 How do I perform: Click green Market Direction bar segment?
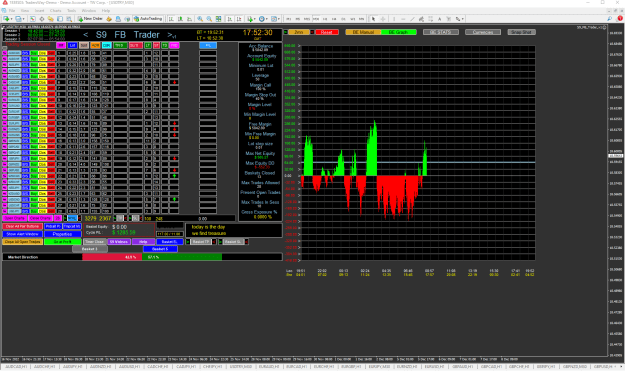pyautogui.click(x=182, y=257)
